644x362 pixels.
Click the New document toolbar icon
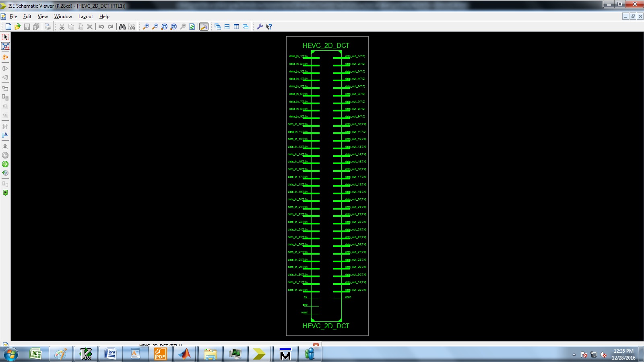coord(8,27)
